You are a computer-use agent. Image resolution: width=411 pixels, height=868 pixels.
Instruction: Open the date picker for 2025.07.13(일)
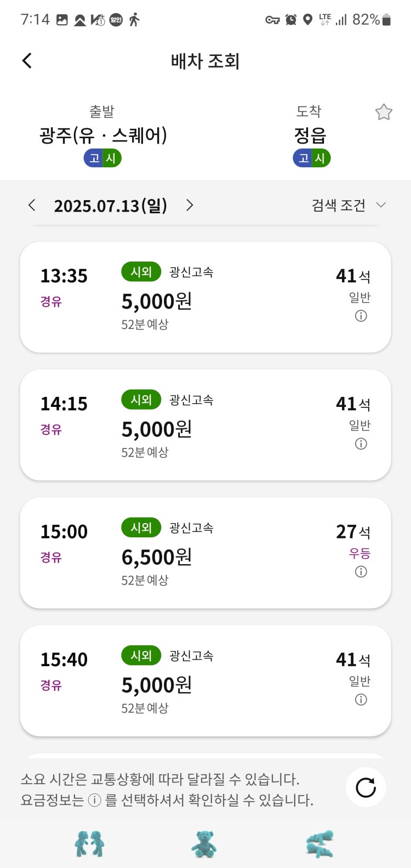[x=111, y=206]
